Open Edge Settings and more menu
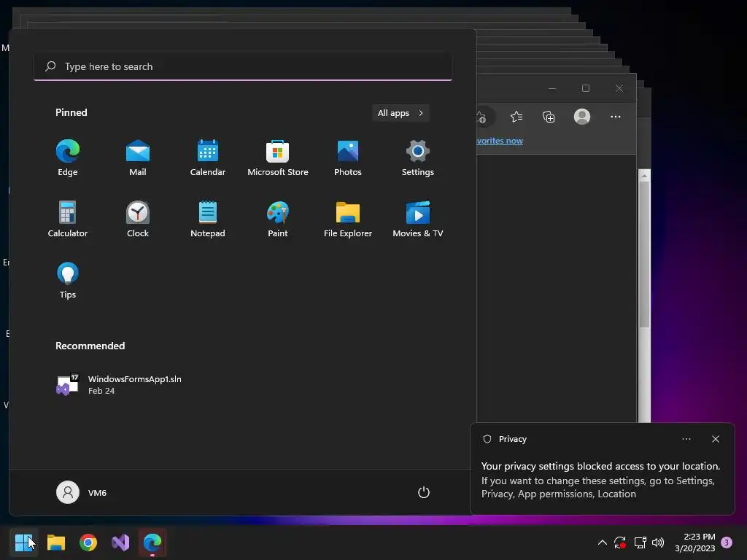Screen dimensions: 747x560 [616, 117]
